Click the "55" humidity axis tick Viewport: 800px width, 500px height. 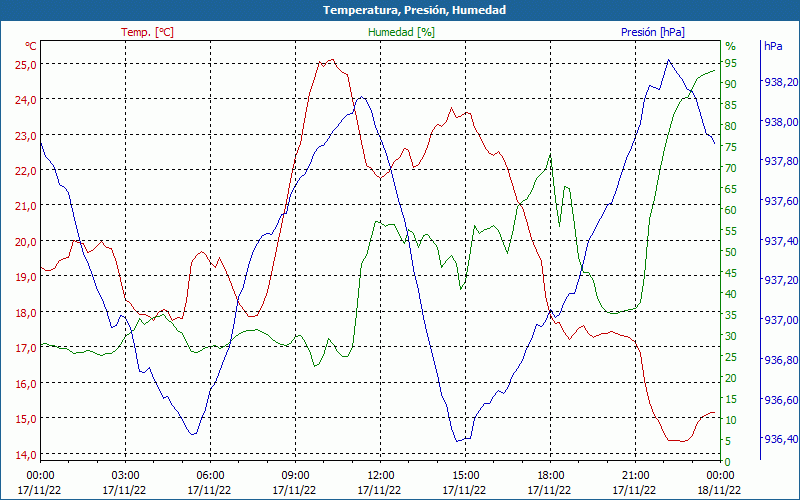pos(731,231)
